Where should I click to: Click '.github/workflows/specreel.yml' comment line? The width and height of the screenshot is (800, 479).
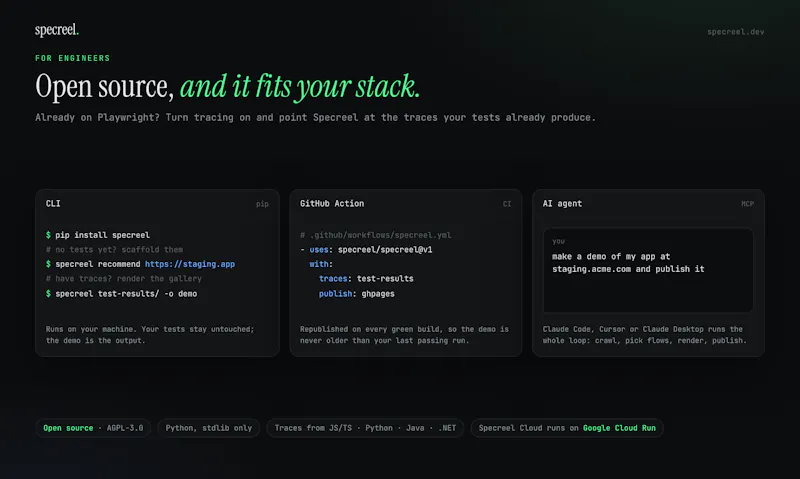coord(376,235)
